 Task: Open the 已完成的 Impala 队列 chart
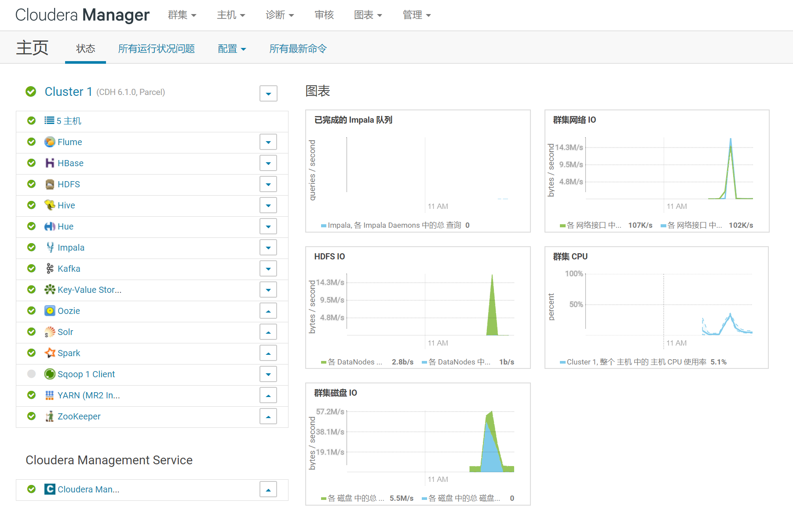tap(418, 171)
